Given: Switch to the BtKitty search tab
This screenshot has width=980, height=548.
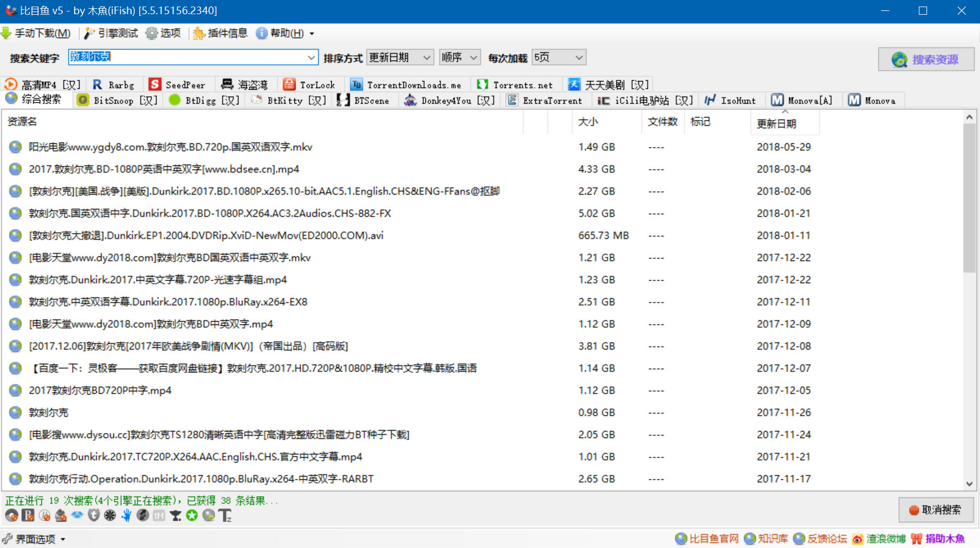Looking at the screenshot, I should [x=288, y=100].
